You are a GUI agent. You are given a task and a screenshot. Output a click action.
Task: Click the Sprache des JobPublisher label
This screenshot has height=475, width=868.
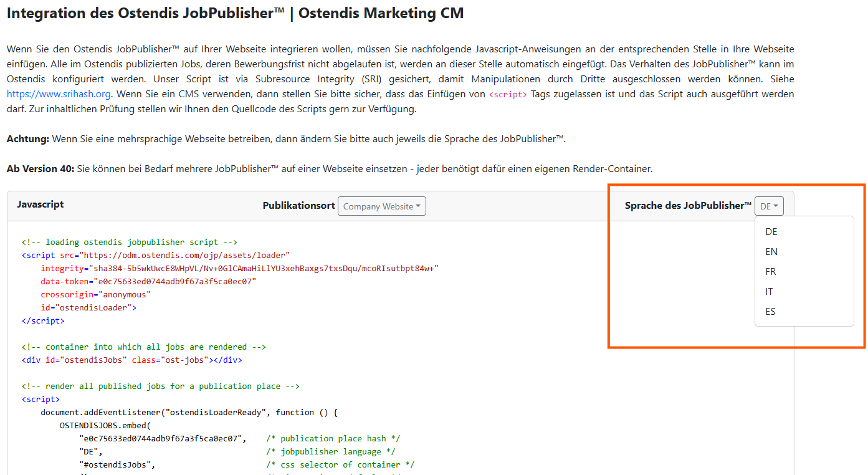click(688, 206)
